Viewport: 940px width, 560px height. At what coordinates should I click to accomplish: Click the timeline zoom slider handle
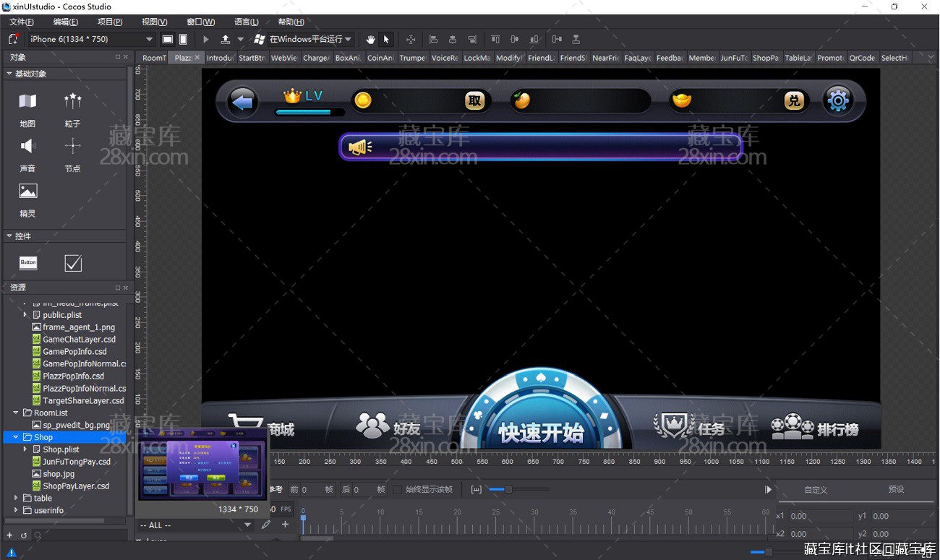pos(508,489)
